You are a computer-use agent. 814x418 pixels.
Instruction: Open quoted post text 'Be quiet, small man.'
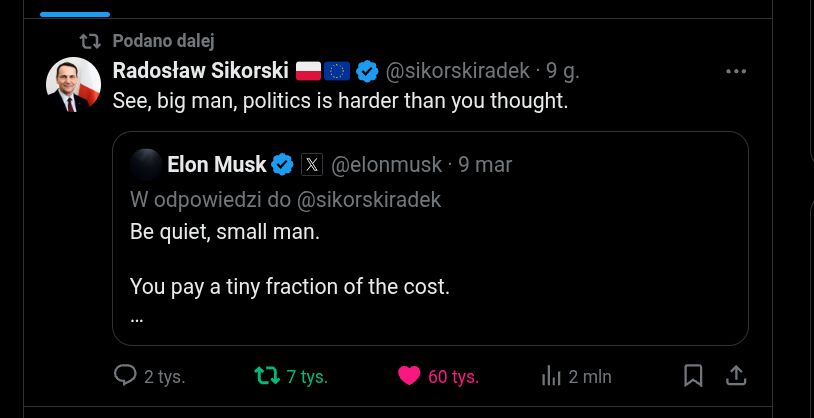tap(225, 232)
